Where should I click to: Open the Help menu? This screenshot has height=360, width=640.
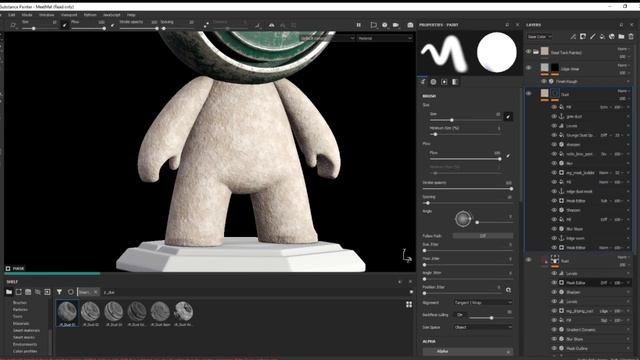click(131, 15)
